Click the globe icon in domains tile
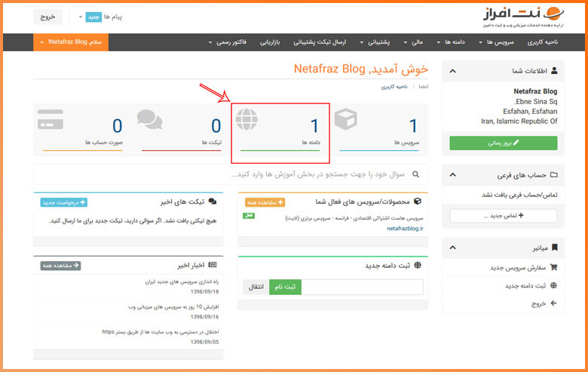This screenshot has height=372, width=588. (247, 119)
